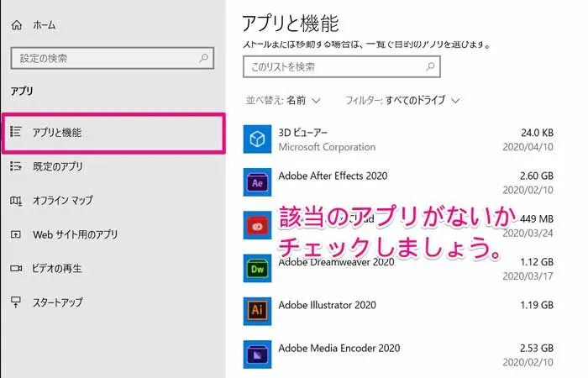Open the 並べ替え: 名前 sort dropdown
The width and height of the screenshot is (588, 378).
[x=283, y=101]
